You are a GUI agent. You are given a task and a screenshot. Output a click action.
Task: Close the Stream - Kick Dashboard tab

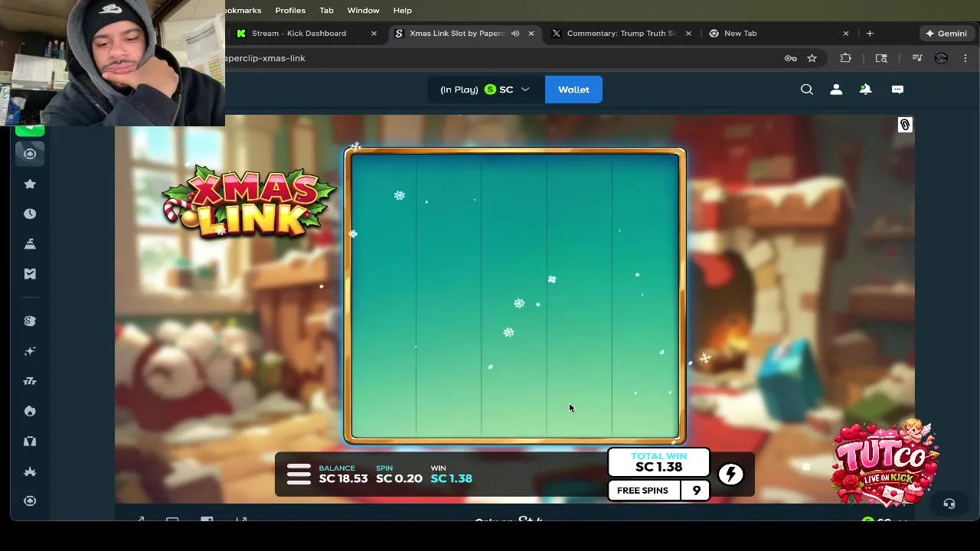tap(374, 34)
